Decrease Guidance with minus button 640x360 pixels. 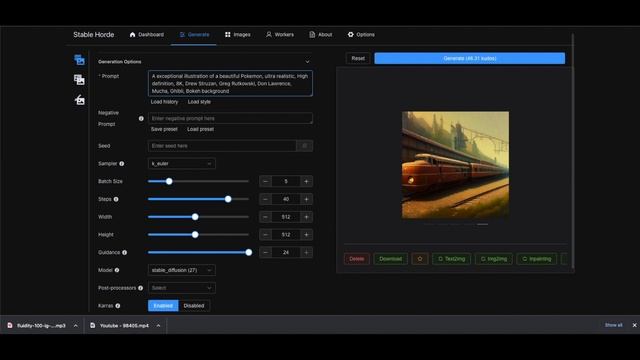[265, 253]
